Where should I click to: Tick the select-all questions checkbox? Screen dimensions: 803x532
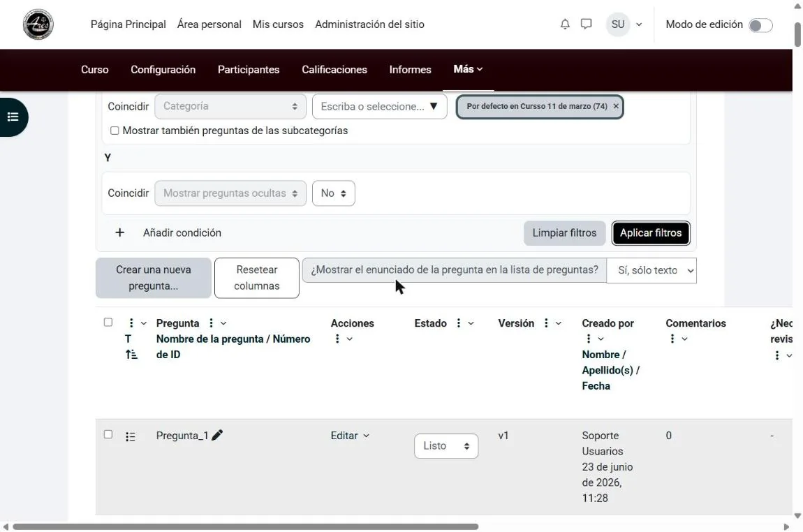108,323
